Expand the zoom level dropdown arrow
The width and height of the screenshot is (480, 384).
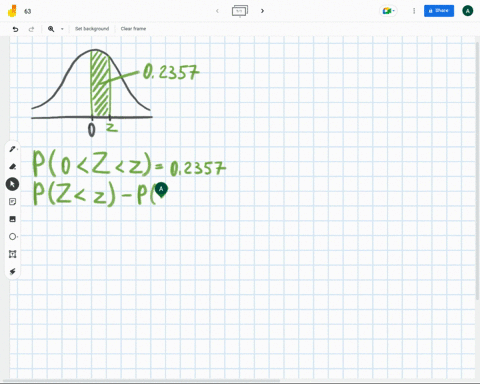pos(62,29)
